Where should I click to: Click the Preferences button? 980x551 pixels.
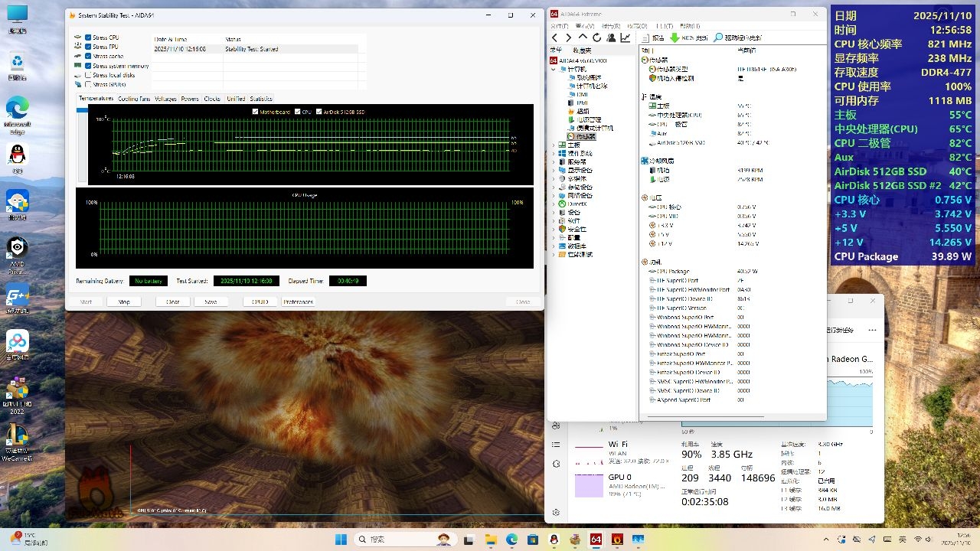point(298,302)
